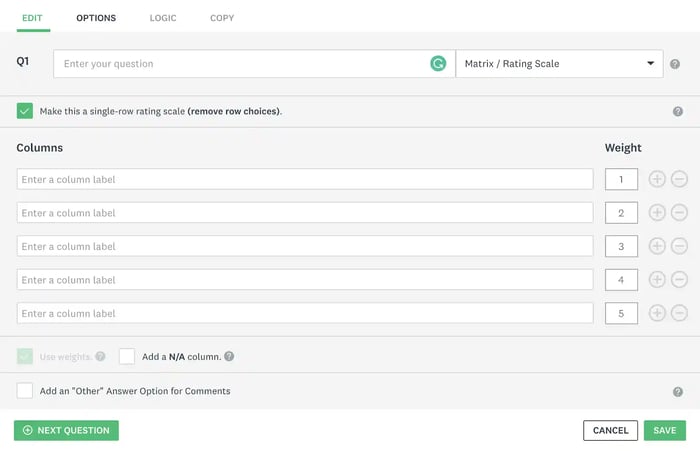
Task: Remove the column with weight 4
Action: coord(679,280)
